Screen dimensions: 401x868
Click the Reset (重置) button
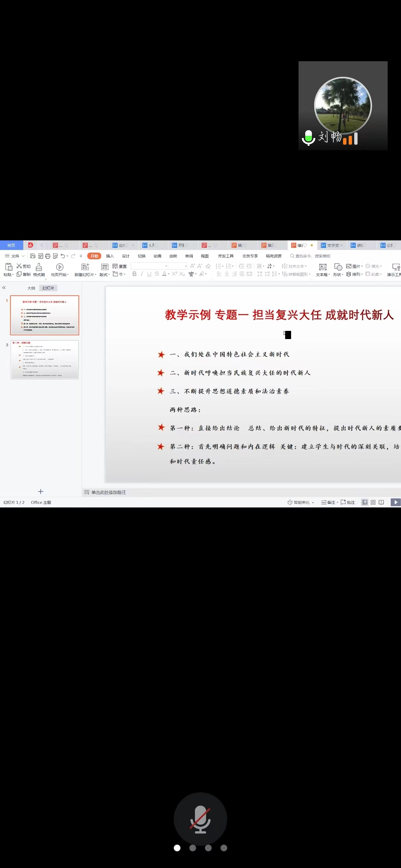tap(120, 266)
